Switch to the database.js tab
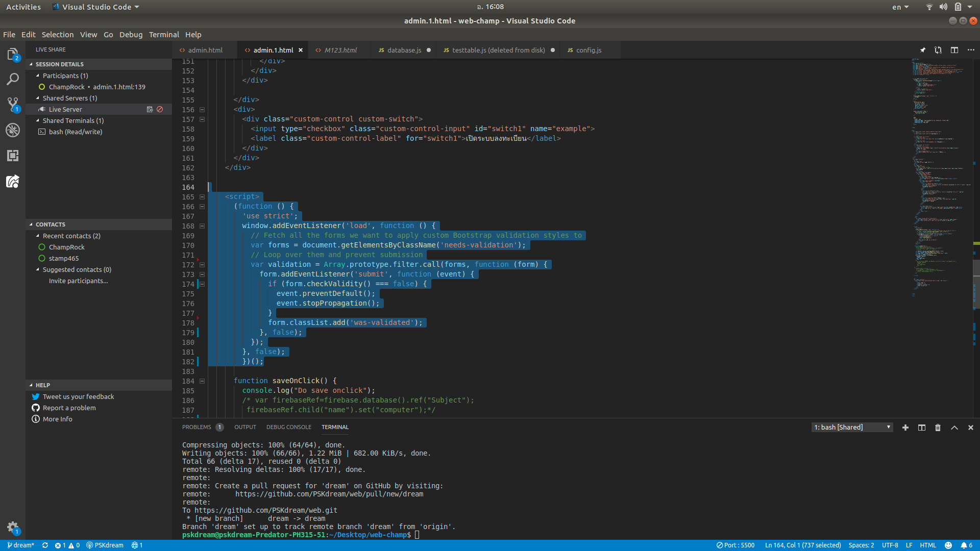 coord(404,50)
